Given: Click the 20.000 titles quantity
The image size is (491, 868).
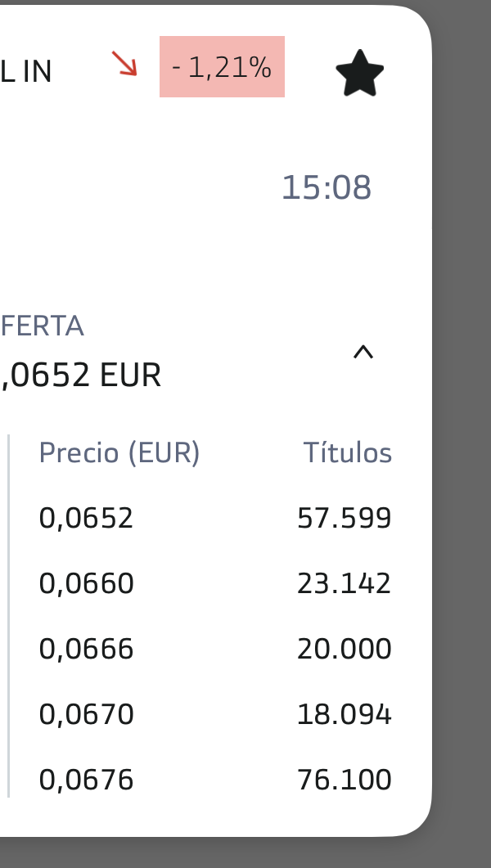Looking at the screenshot, I should coord(345,649).
